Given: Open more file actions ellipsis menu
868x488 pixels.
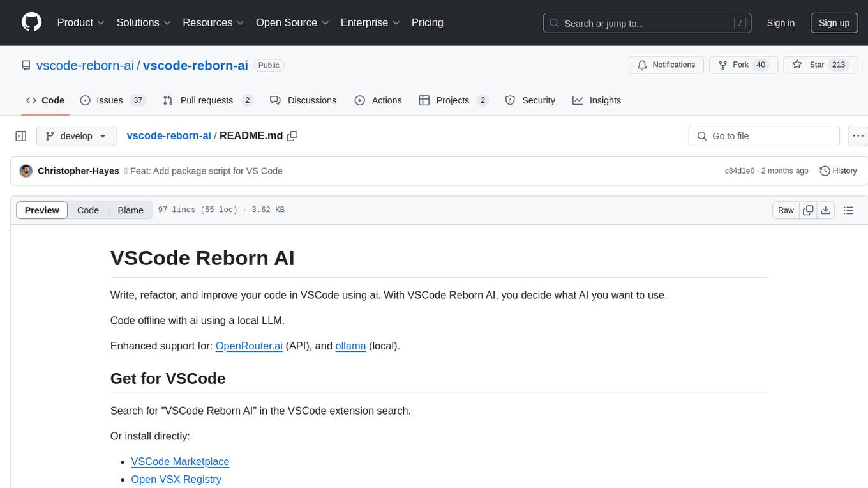Looking at the screenshot, I should click(x=858, y=136).
